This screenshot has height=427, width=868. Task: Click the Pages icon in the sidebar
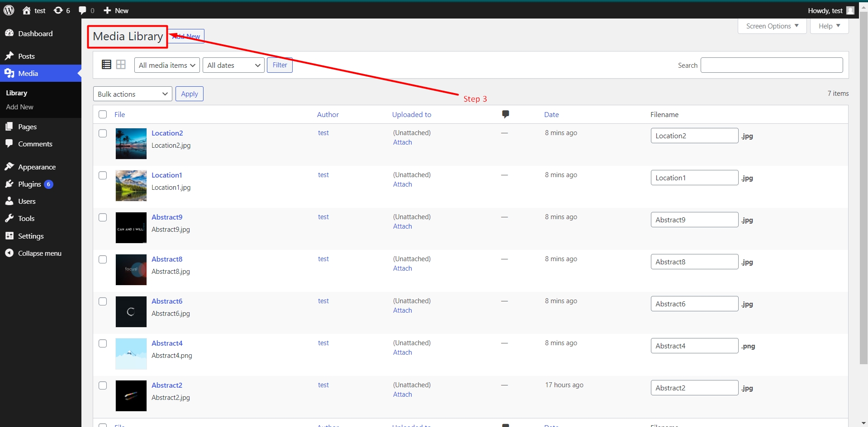pos(9,127)
